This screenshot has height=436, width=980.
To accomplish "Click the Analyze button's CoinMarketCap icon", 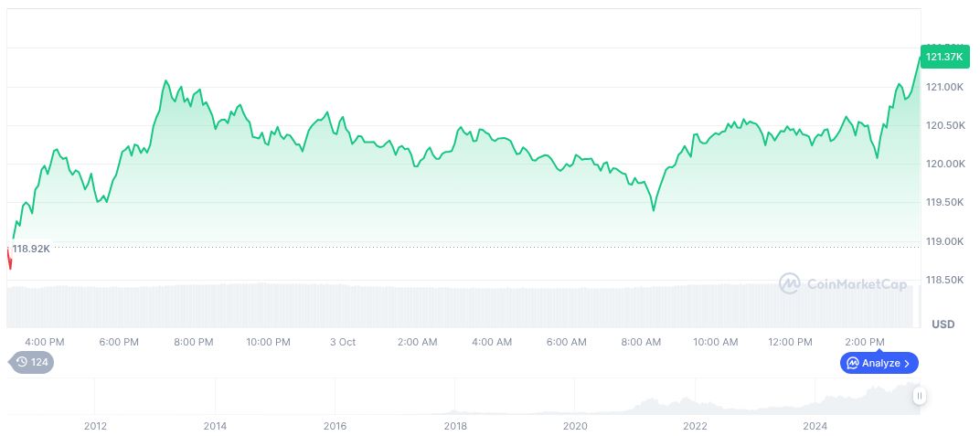I will pos(852,363).
